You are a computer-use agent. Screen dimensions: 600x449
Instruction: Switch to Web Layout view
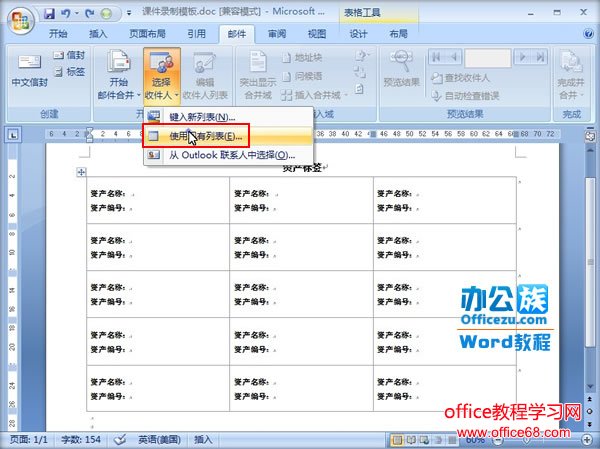(x=424, y=441)
